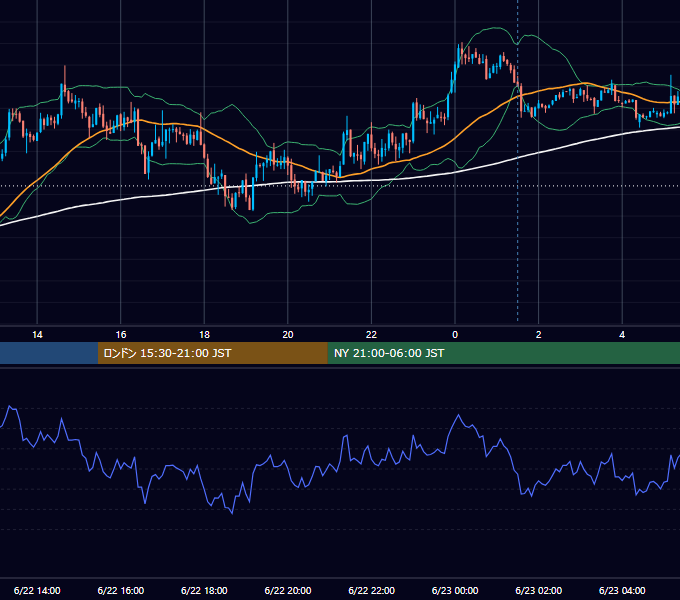Click the blue session bar before ロンドン

(49, 353)
